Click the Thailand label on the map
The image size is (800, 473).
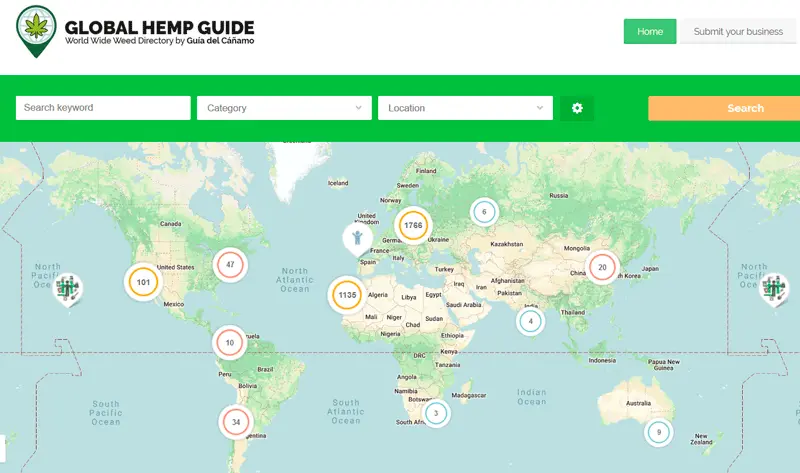[572, 312]
